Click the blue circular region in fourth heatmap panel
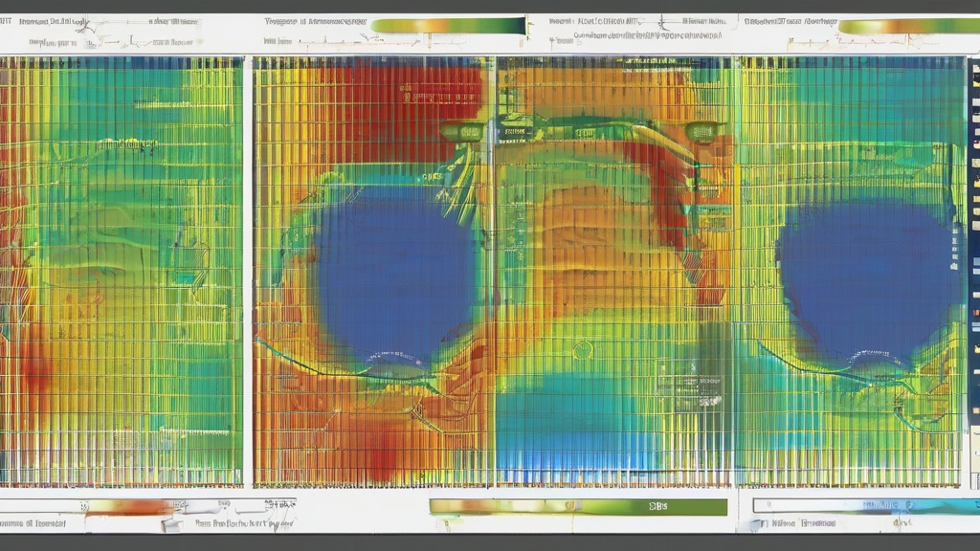Image resolution: width=980 pixels, height=551 pixels. coord(869,284)
